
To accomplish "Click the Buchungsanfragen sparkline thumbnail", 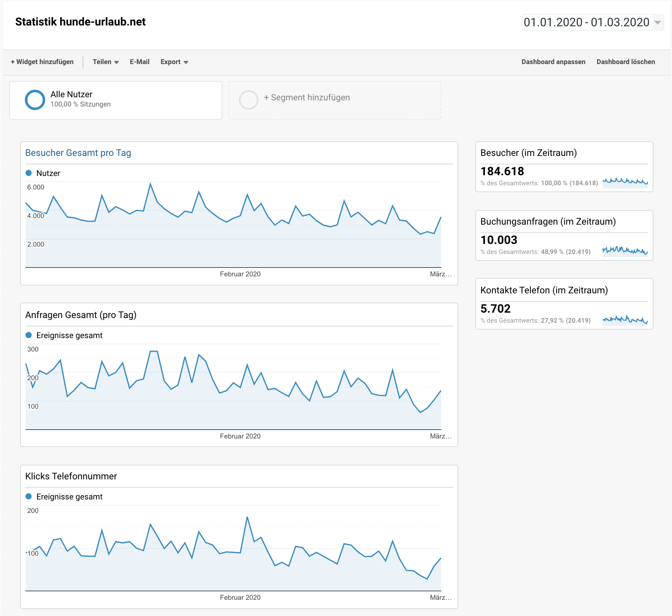I will pos(625,251).
